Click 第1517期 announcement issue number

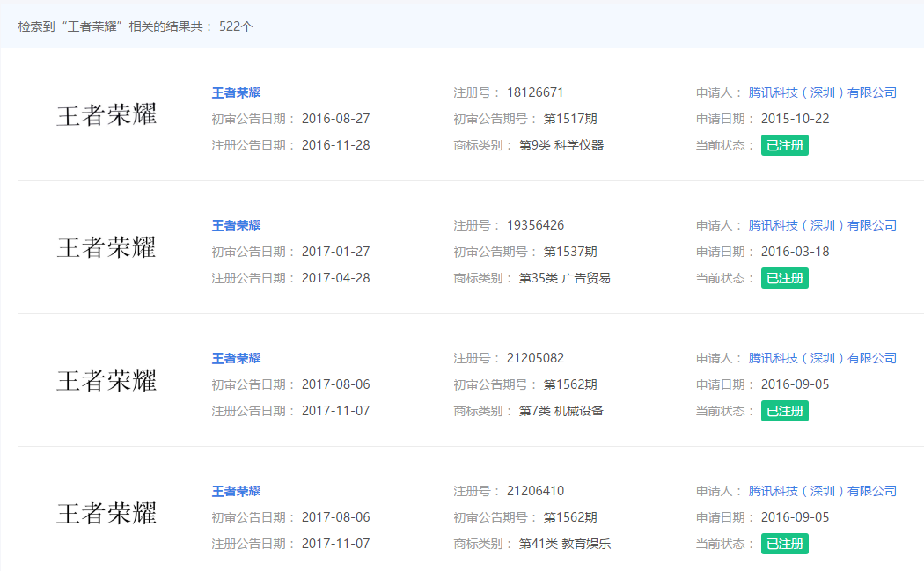coord(570,119)
